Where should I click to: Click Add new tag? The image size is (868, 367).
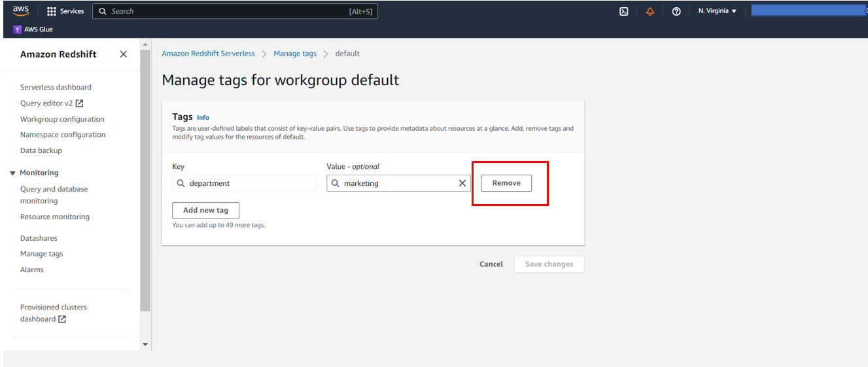[205, 210]
